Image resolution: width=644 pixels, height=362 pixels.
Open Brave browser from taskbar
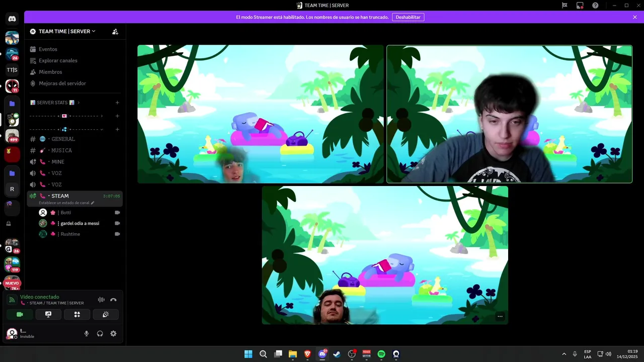(x=307, y=354)
